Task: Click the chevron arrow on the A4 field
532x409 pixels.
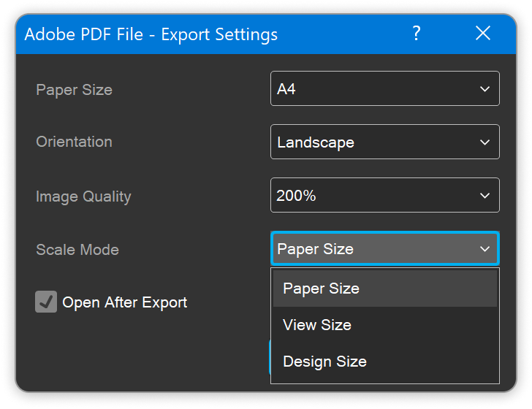Action: point(484,89)
